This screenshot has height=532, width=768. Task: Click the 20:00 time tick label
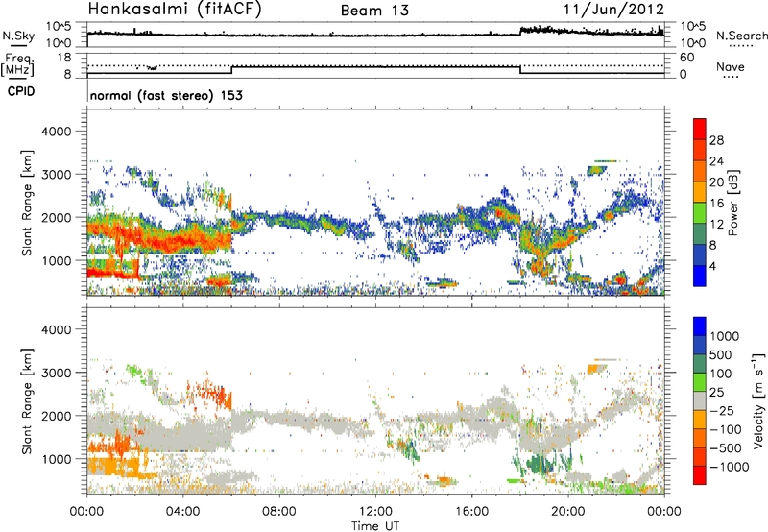pos(567,512)
